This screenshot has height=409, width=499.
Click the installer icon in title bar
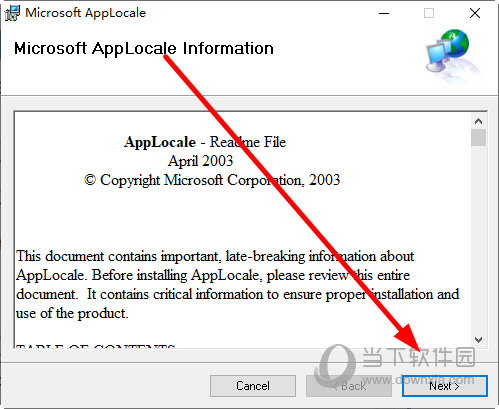tap(12, 13)
